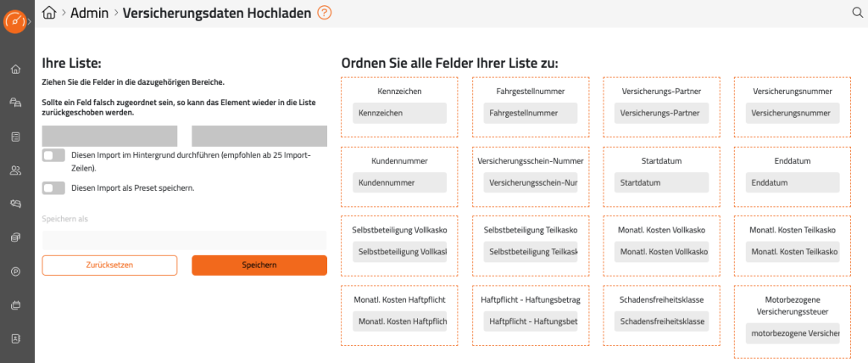
Task: Open the coins stack icon in sidebar
Action: click(15, 237)
